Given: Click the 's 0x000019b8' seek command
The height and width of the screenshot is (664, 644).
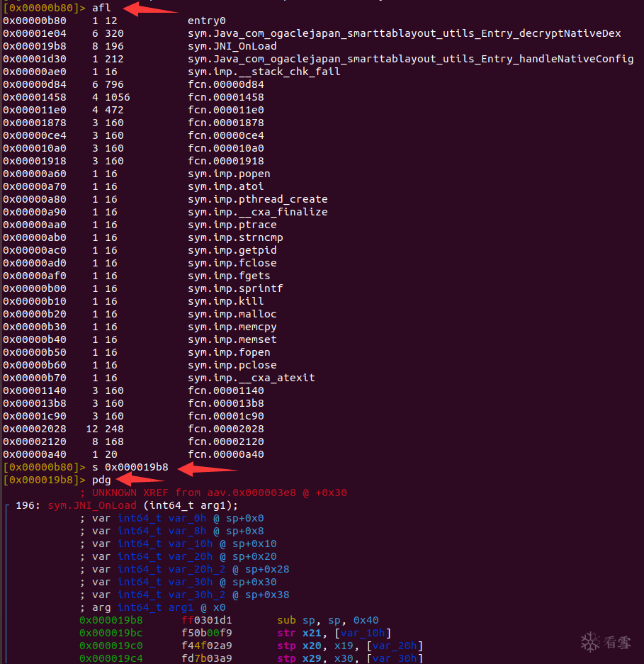Looking at the screenshot, I should pos(130,467).
